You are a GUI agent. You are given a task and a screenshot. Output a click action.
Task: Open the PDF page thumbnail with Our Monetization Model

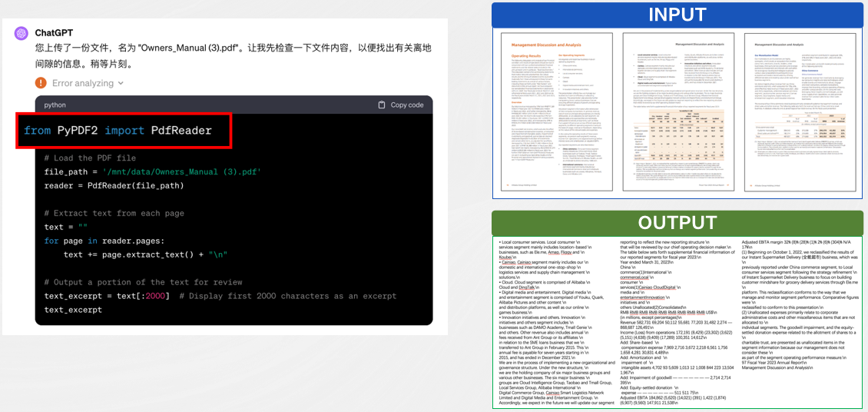(800, 112)
